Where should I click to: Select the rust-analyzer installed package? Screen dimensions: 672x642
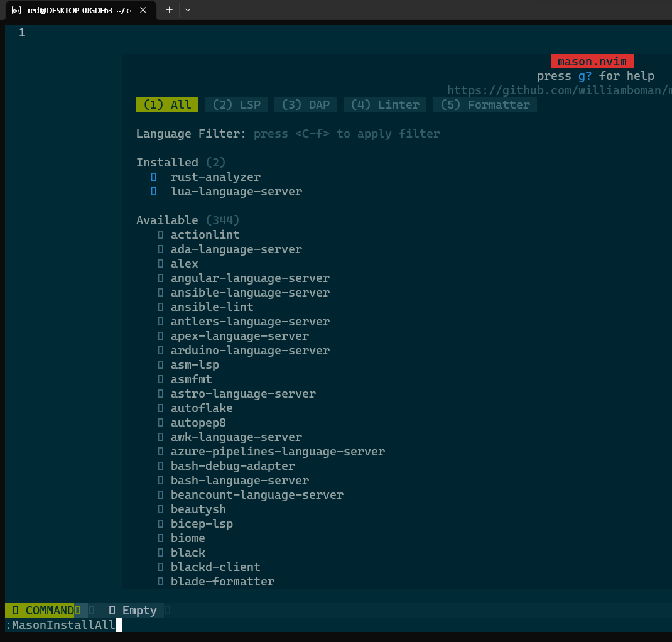tap(215, 177)
